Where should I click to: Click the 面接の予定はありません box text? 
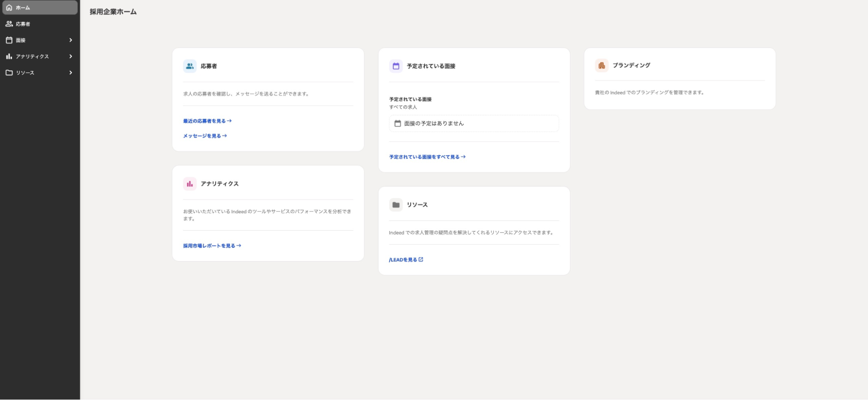point(434,123)
